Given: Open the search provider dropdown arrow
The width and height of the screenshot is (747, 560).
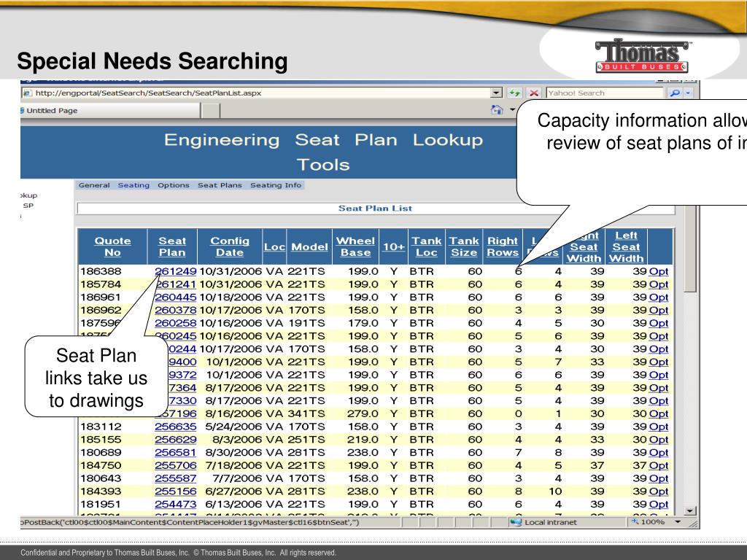Looking at the screenshot, I should pyautogui.click(x=688, y=93).
